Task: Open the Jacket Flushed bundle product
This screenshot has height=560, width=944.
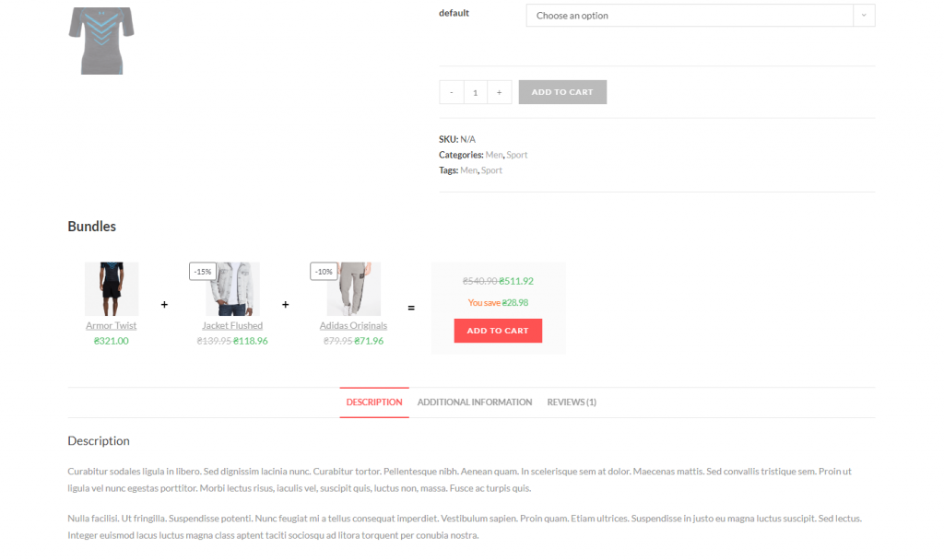Action: tap(231, 325)
